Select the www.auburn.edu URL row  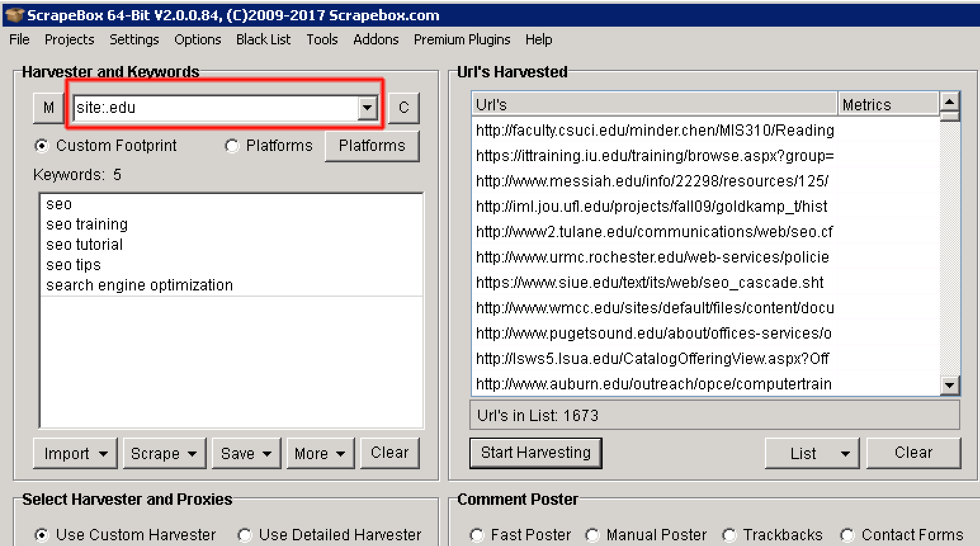[705, 384]
